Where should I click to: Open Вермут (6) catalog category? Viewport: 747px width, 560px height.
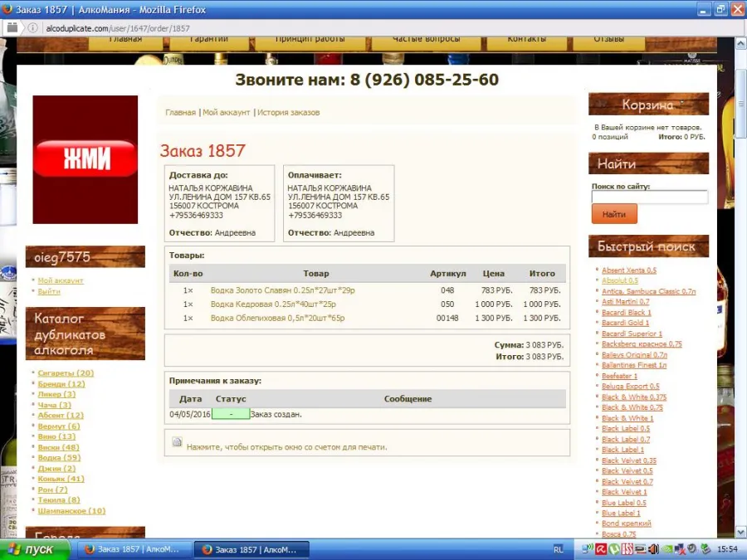pos(59,426)
